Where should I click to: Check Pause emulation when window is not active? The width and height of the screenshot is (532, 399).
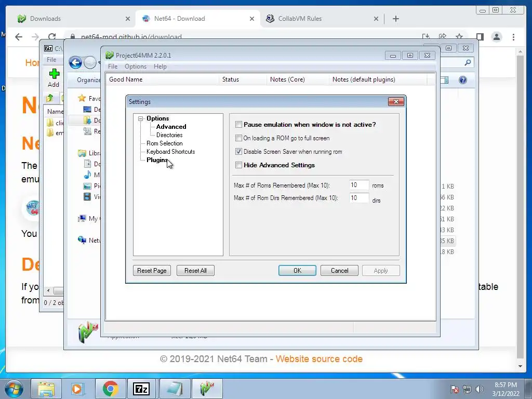coord(238,125)
